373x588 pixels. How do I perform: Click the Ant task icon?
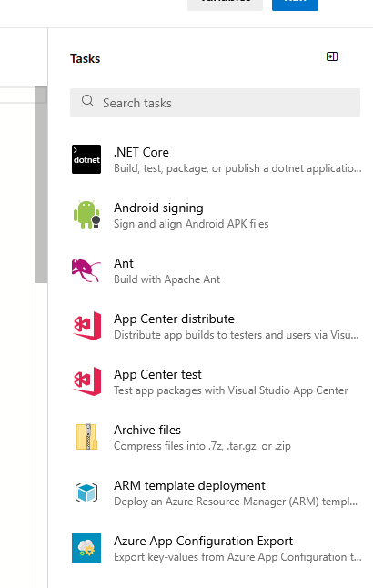pyautogui.click(x=86, y=270)
